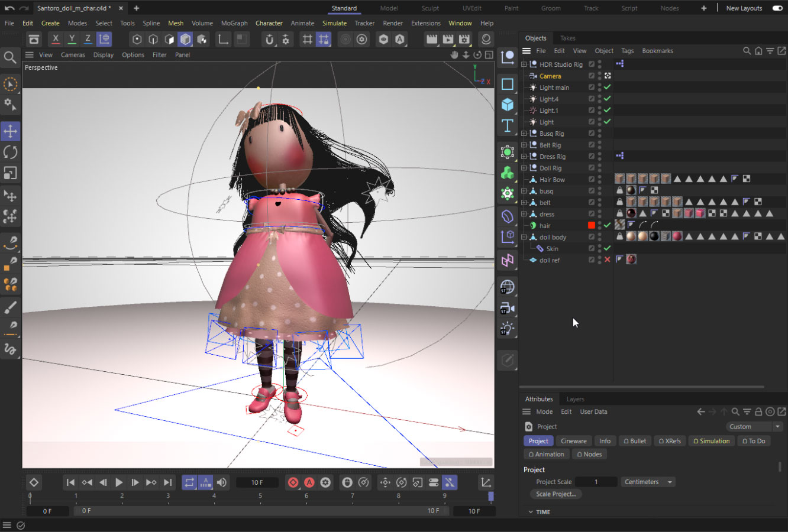Viewport: 788px width, 532px height.
Task: Switch to Sculpt layout tab
Action: point(430,8)
